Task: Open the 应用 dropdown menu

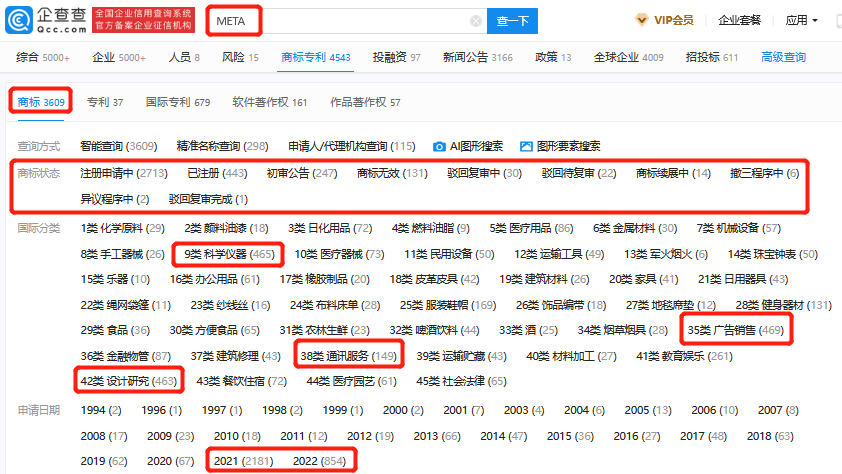Action: [x=801, y=20]
